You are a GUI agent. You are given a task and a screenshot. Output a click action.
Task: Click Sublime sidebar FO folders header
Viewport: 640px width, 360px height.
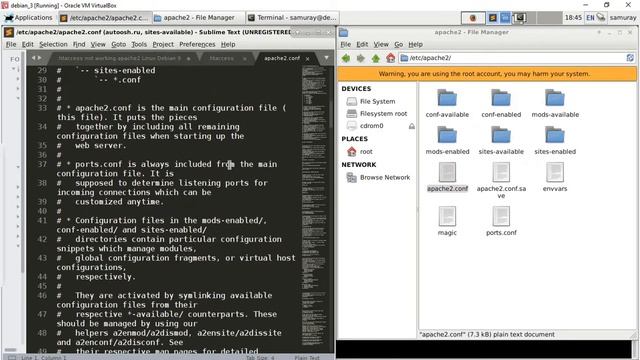point(15,59)
